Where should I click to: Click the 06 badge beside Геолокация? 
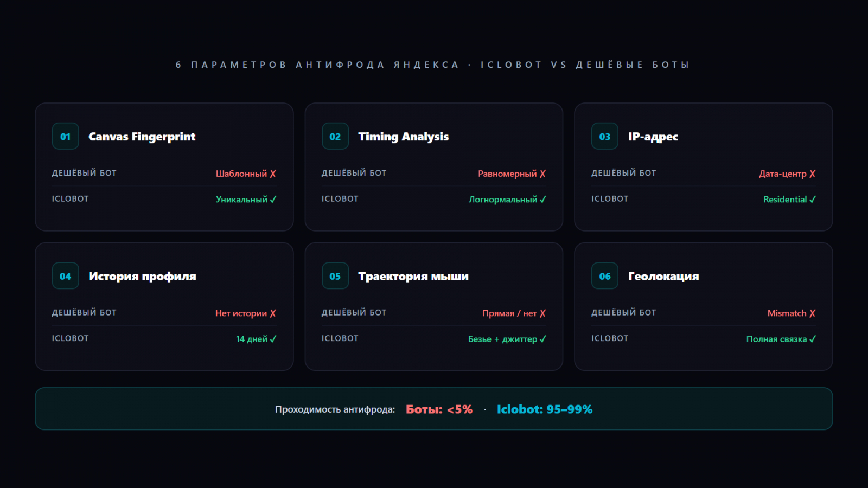point(605,276)
